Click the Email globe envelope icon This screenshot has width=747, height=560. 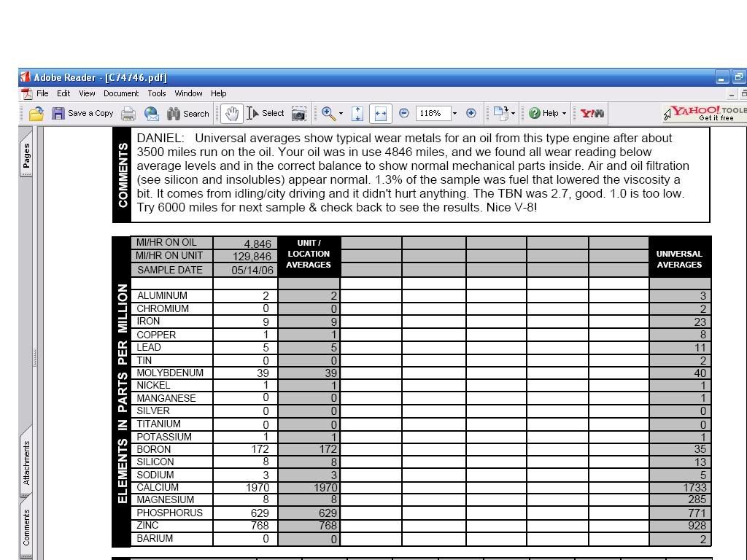click(x=152, y=113)
